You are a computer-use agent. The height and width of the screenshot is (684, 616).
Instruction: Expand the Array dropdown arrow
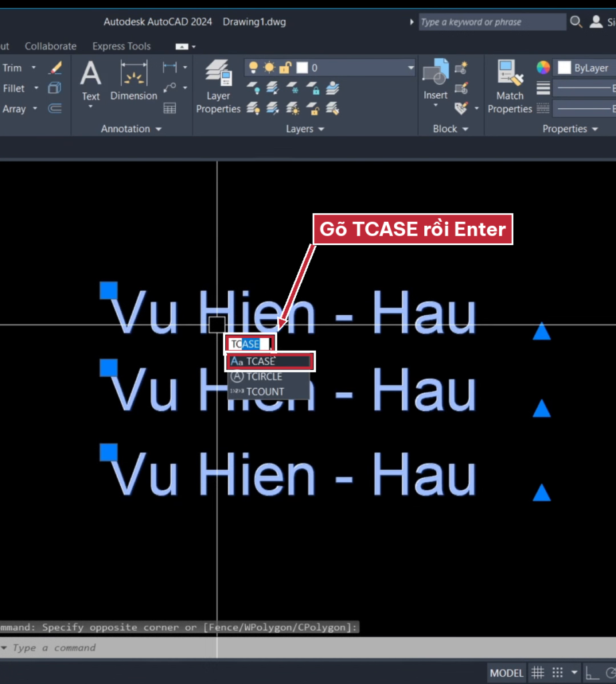coord(35,108)
